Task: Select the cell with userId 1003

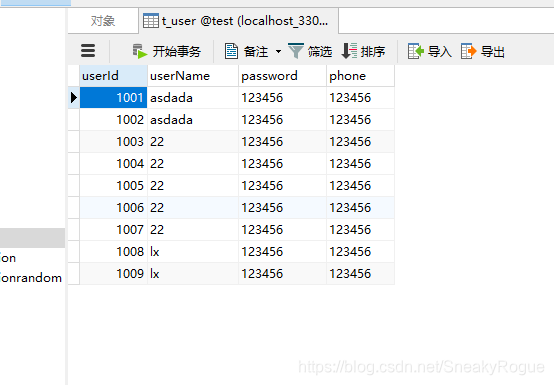Action: point(113,142)
